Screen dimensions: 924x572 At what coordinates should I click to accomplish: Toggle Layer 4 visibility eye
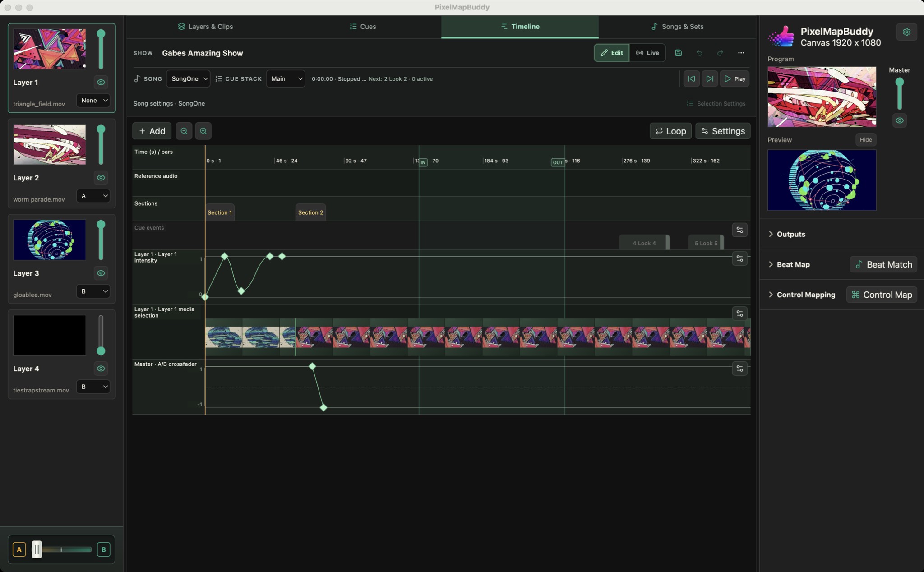pyautogui.click(x=101, y=369)
